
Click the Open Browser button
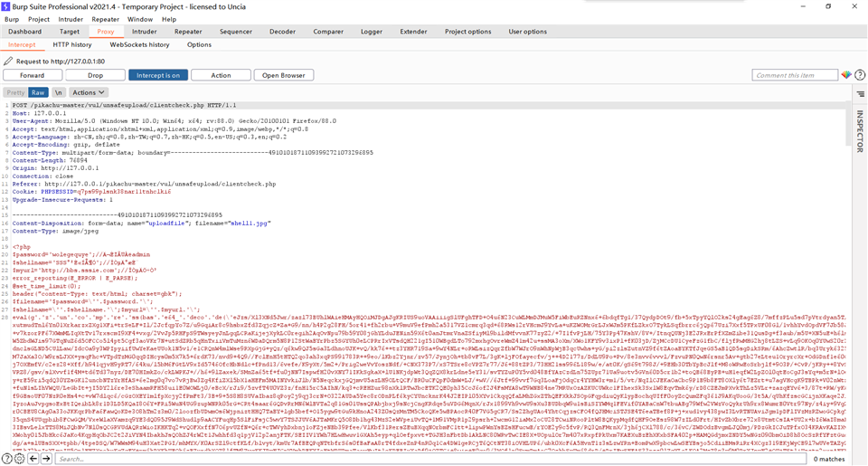283,75
